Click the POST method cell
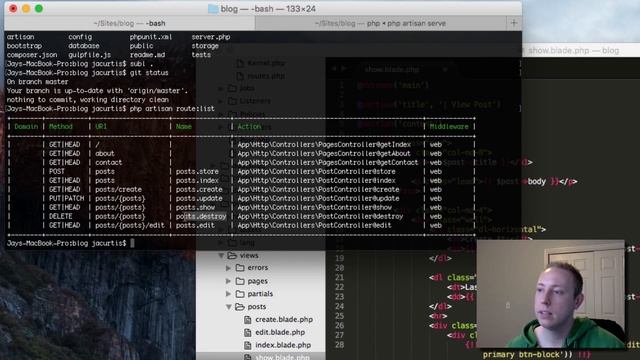Screen dimensions: 640x360 point(57,171)
